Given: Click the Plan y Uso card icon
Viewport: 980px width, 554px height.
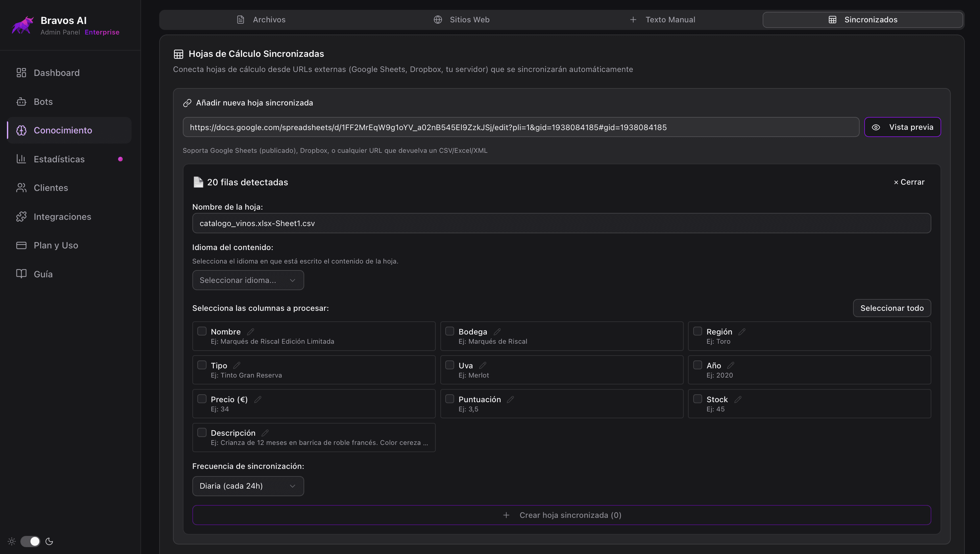Looking at the screenshot, I should click(21, 245).
